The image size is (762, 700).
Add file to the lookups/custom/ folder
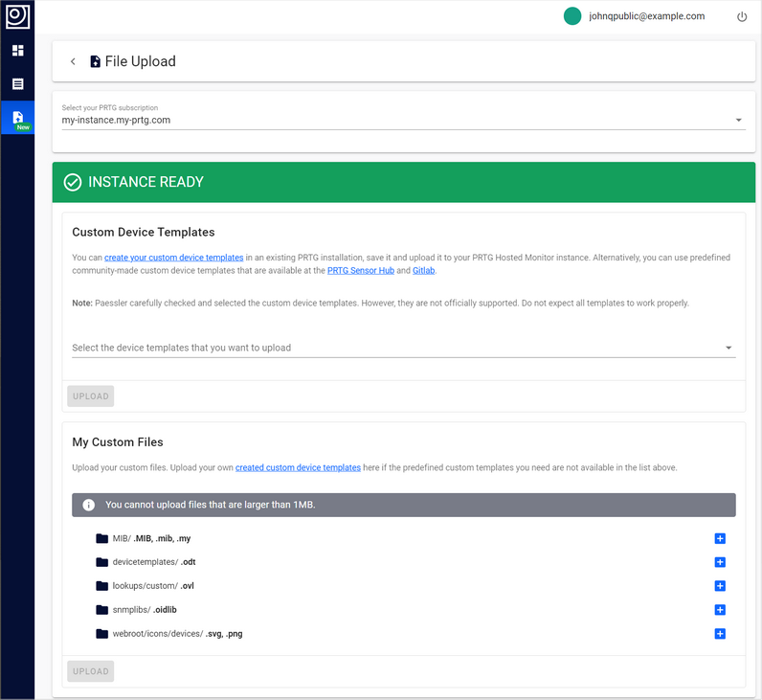coord(720,586)
